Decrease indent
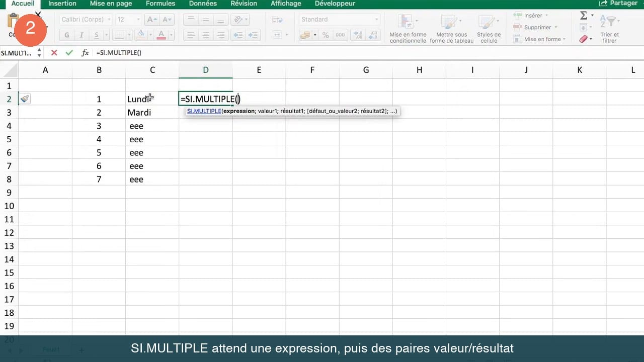Screen dimensions: 644x362 [238, 35]
